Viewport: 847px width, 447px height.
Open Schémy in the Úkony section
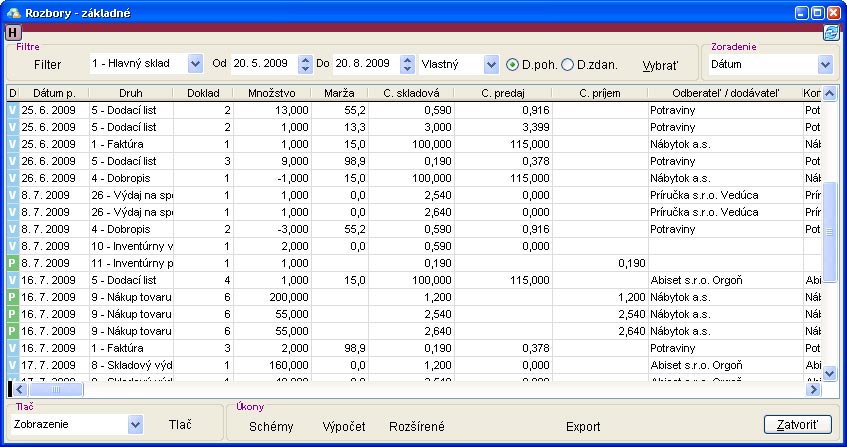(x=271, y=426)
